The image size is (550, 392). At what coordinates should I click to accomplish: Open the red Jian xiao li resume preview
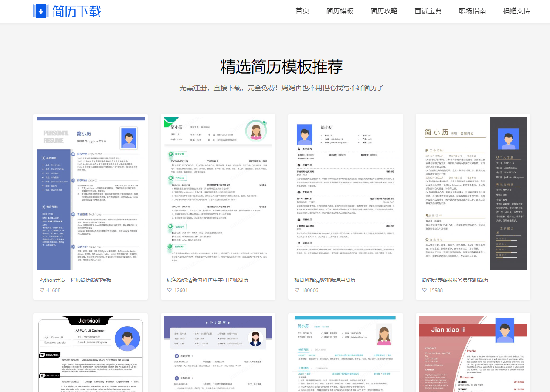click(473, 353)
